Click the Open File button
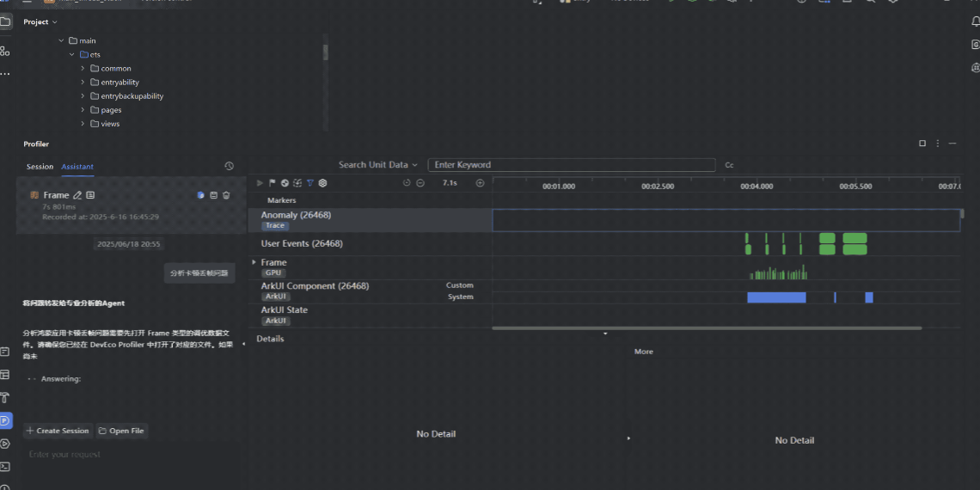Screen dimensions: 980x490 [x=121, y=431]
